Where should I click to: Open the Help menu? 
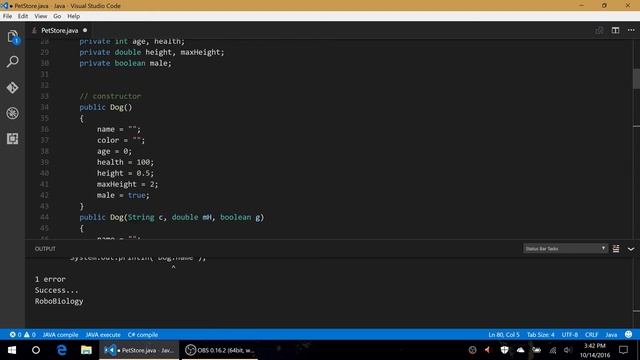tap(73, 16)
